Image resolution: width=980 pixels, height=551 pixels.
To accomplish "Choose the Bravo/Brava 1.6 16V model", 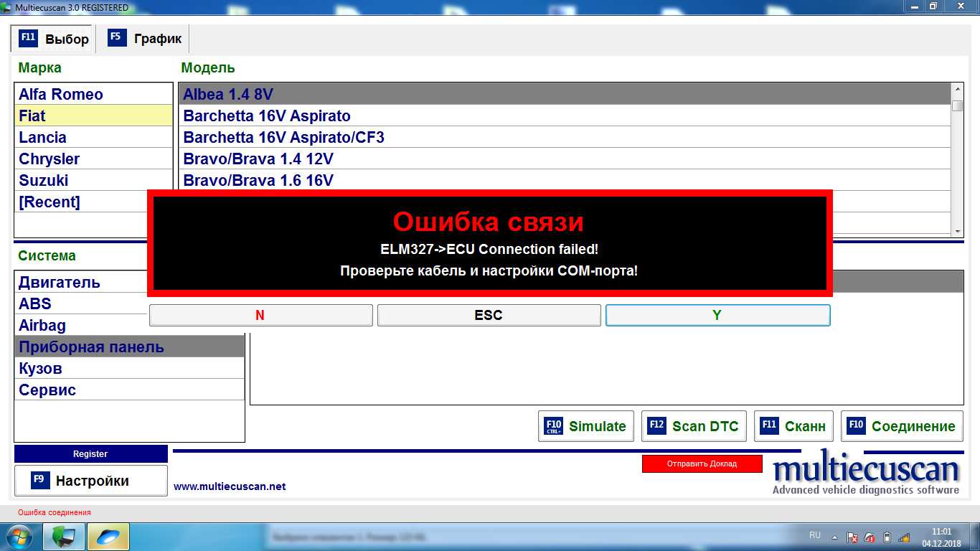I will coord(565,180).
